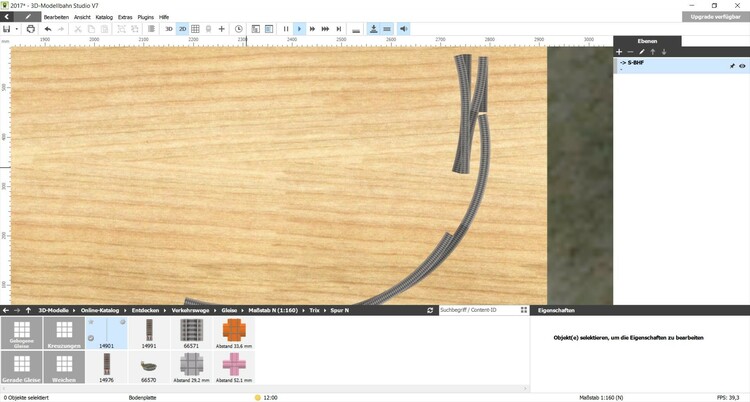The width and height of the screenshot is (750, 402).
Task: Click the print icon in toolbar
Action: point(31,29)
